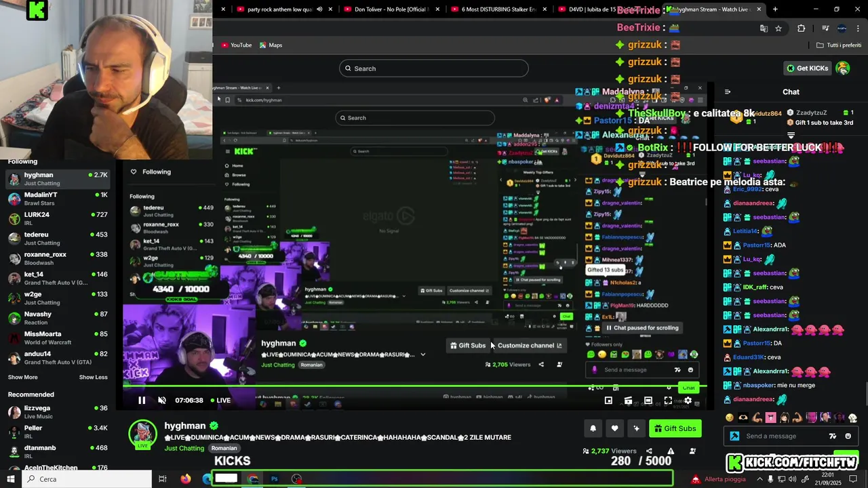Send the wink emoji quick emote
The image size is (868, 488).
click(x=729, y=418)
